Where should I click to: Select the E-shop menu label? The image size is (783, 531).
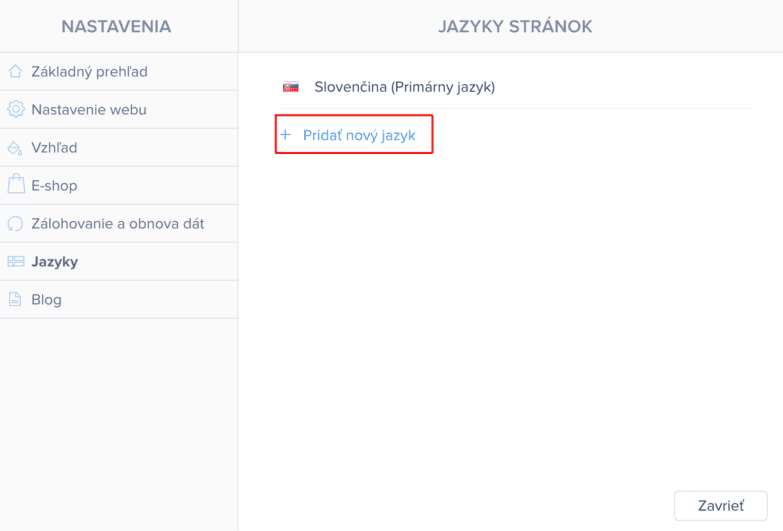pyautogui.click(x=54, y=186)
